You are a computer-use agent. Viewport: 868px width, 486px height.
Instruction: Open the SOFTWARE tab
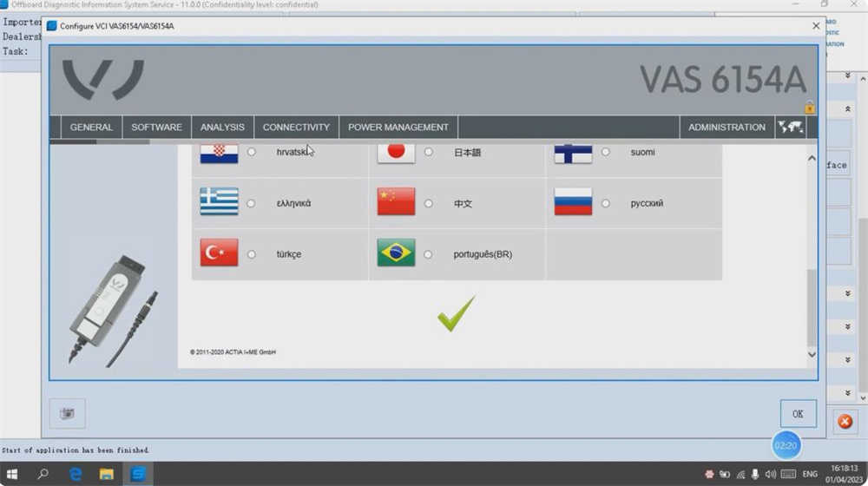(x=156, y=127)
